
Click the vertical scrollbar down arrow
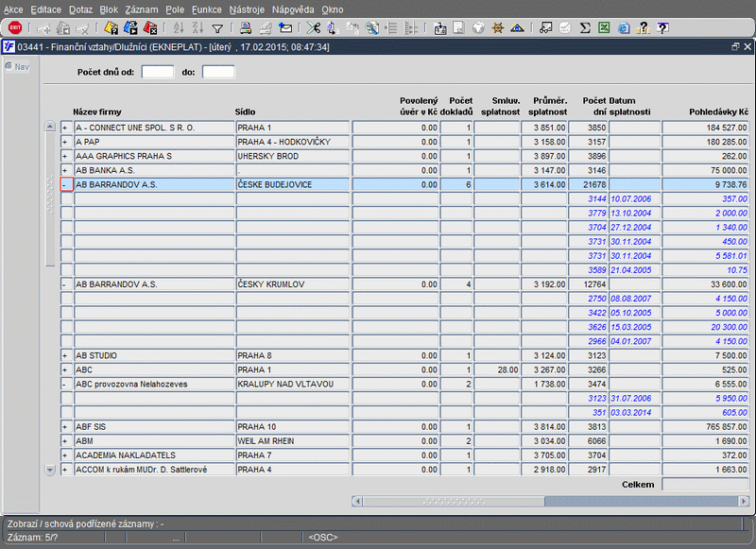(x=50, y=470)
